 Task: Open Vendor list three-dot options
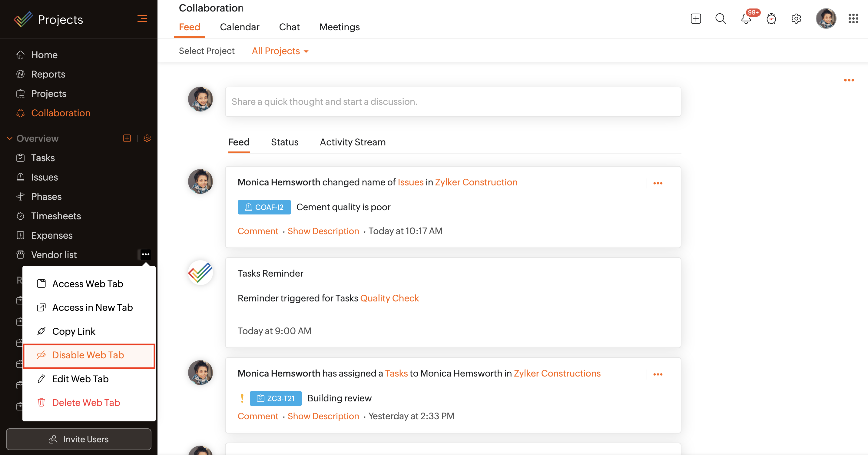146,254
